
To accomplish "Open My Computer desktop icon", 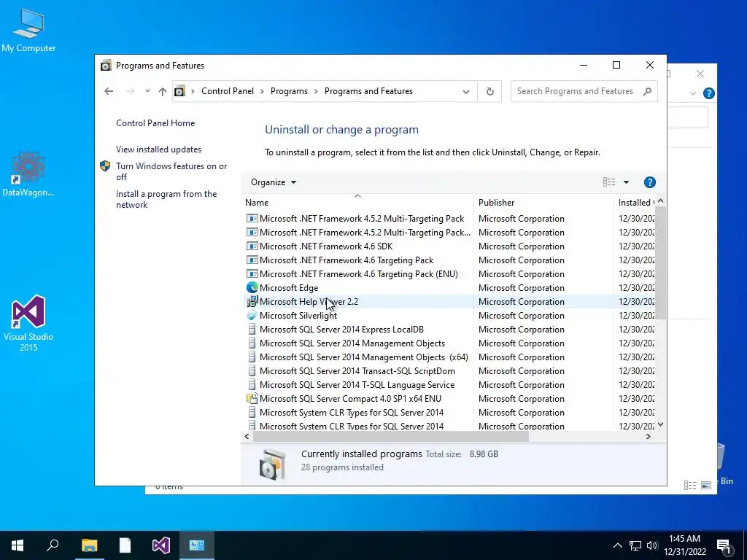I will tap(28, 31).
